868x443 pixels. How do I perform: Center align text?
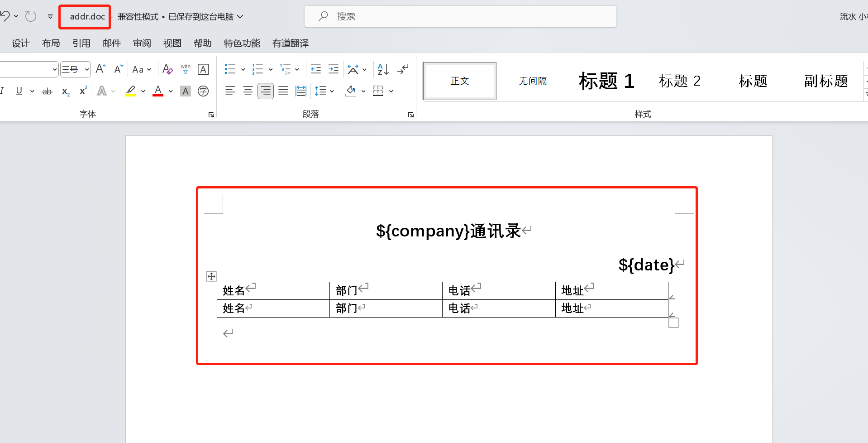click(x=248, y=91)
